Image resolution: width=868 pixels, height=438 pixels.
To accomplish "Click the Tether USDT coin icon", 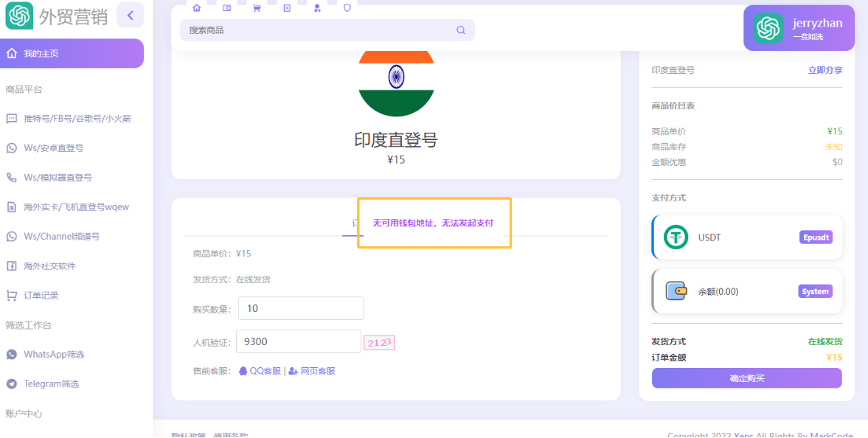I will tap(676, 237).
